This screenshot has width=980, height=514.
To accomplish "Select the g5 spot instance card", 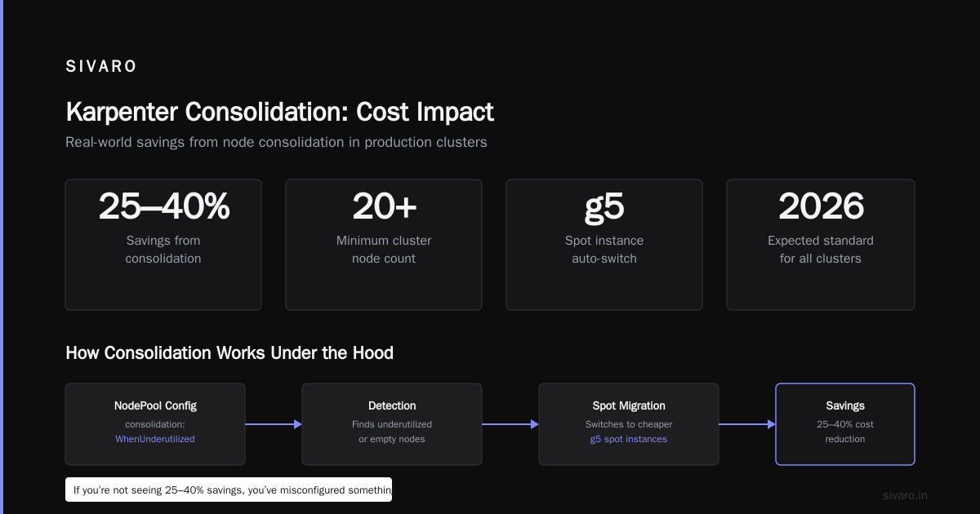I will 604,245.
